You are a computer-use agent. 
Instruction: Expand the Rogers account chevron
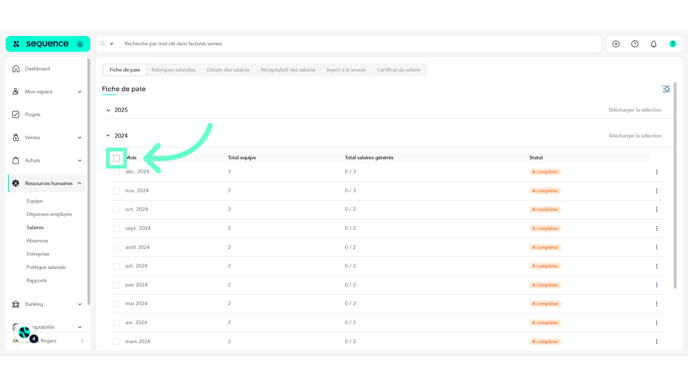click(x=82, y=341)
